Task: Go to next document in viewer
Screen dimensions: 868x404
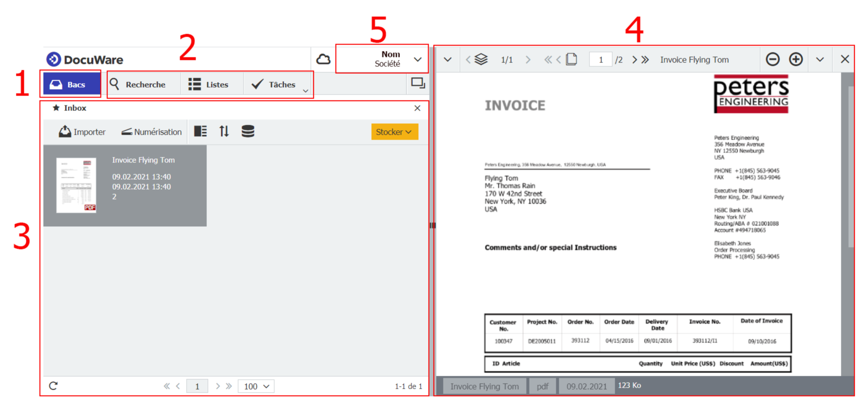Action: click(528, 59)
